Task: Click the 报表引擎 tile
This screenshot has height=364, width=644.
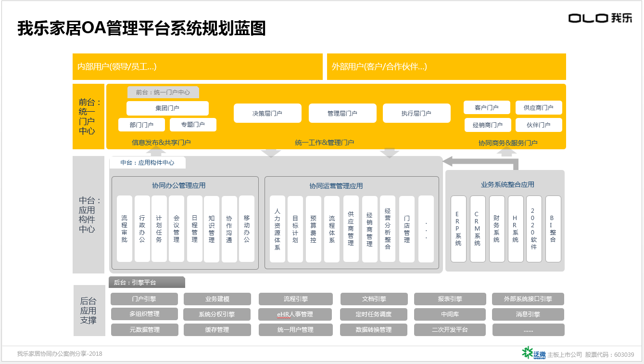Action: [450, 299]
